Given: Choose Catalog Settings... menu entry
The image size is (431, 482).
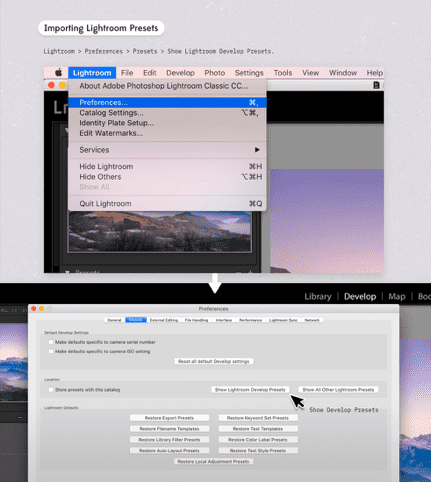Looking at the screenshot, I should (x=167, y=113).
